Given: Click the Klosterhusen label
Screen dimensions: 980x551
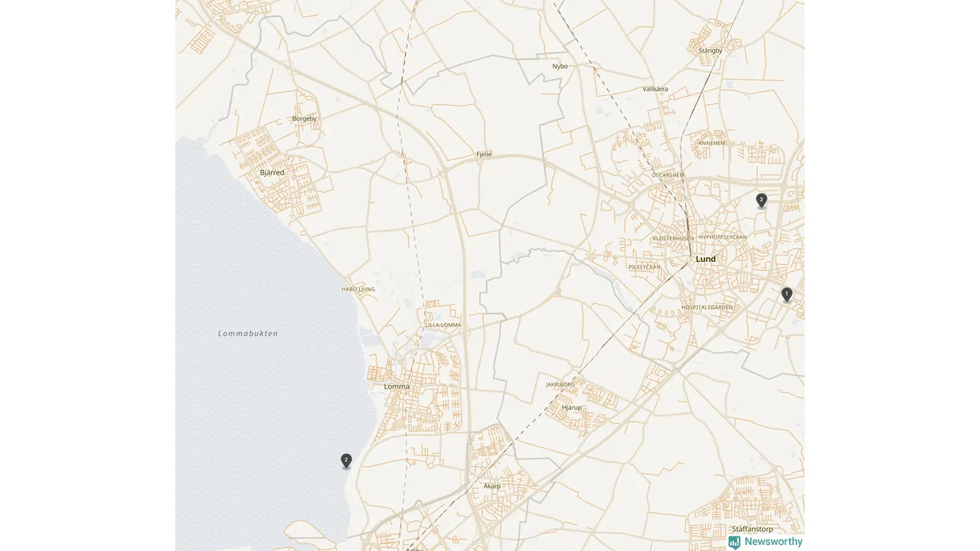Looking at the screenshot, I should pos(674,239).
